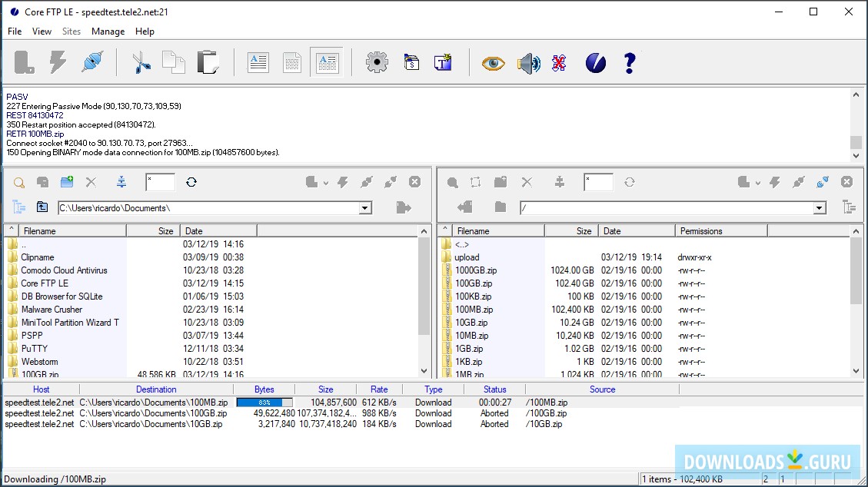Image resolution: width=868 pixels, height=487 pixels.
Task: Click the Reconnect plug icon in main toolbar
Action: coord(92,62)
